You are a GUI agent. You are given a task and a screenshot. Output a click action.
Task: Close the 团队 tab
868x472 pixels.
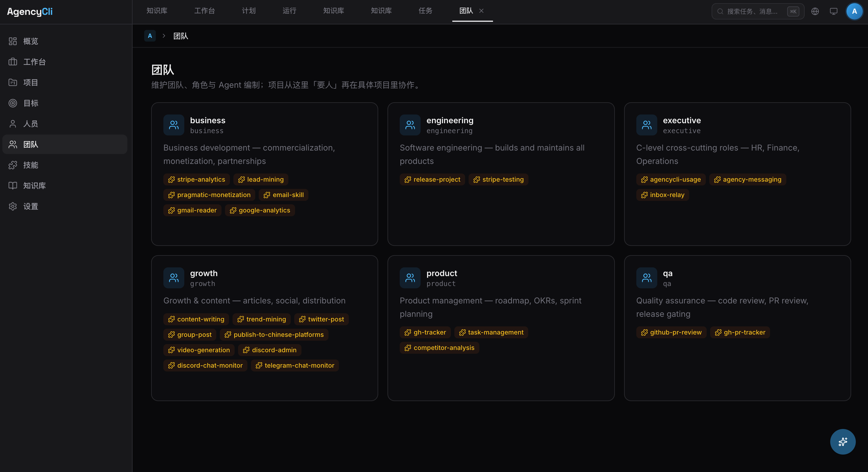coord(481,11)
